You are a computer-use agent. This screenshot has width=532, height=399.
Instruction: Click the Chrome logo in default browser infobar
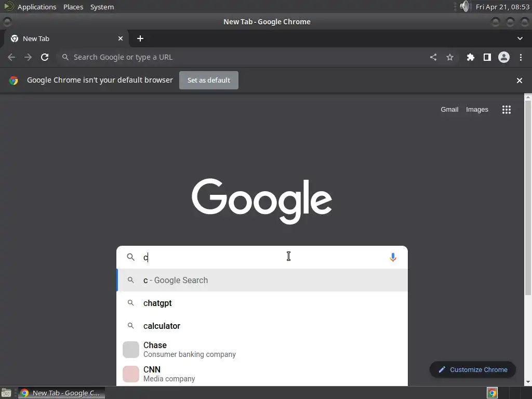point(14,81)
